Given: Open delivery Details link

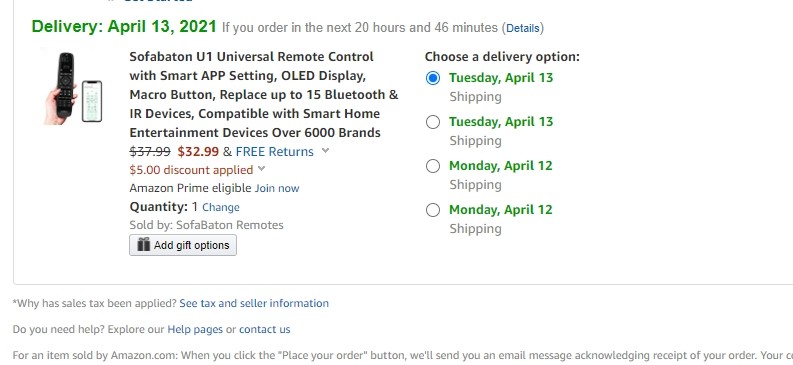Looking at the screenshot, I should coord(523,28).
